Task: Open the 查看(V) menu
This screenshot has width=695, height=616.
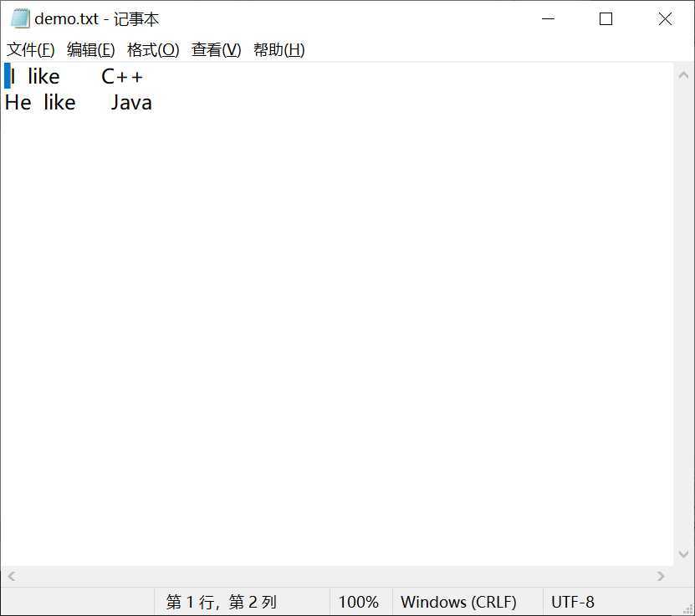Action: pos(217,49)
